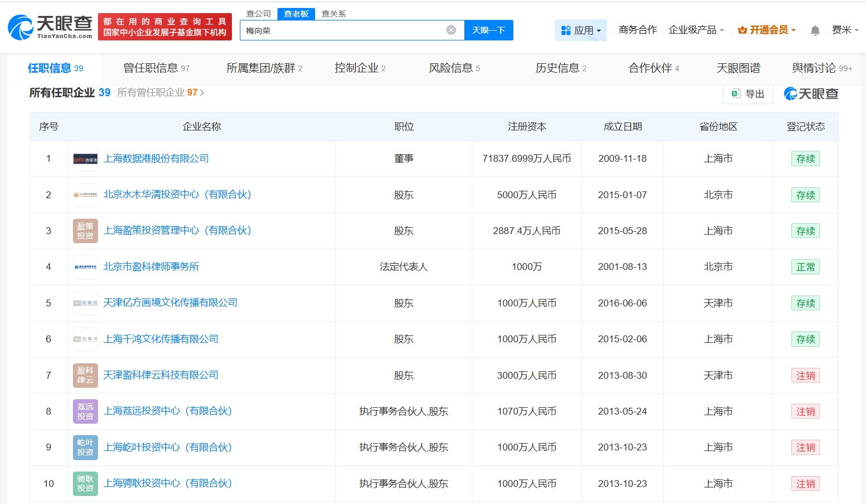The height and width of the screenshot is (504, 866).
Task: Click the 正常 status tag in row 4
Action: click(x=806, y=267)
